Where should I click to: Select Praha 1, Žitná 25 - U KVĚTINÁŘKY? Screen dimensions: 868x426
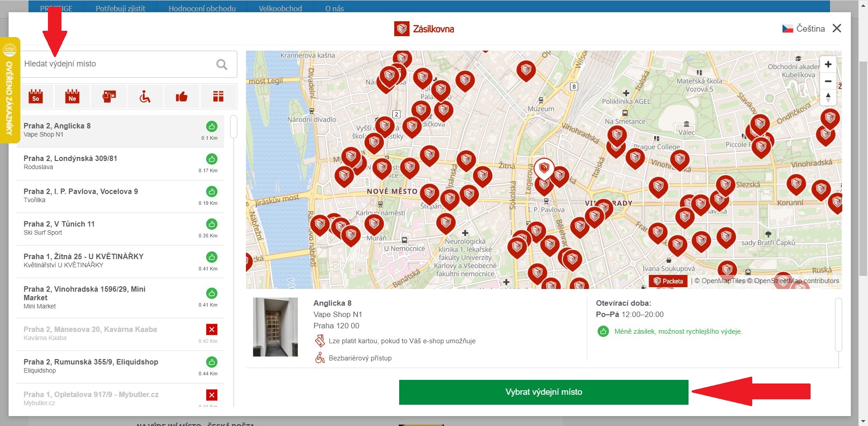(121, 261)
